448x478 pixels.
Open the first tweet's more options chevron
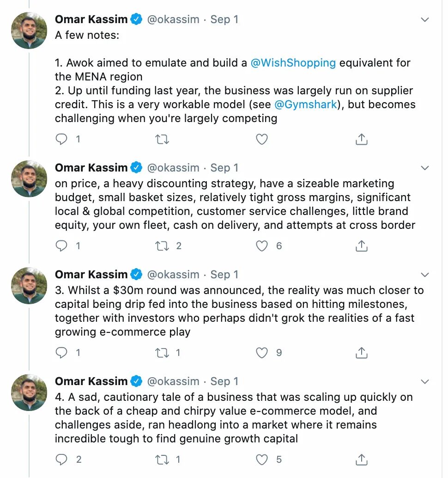425,20
